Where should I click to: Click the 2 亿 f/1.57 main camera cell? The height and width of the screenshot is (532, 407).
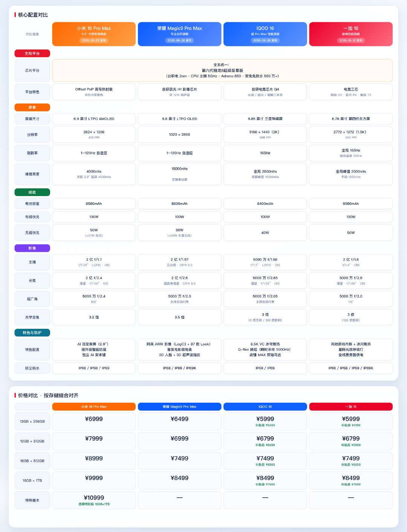179,262
